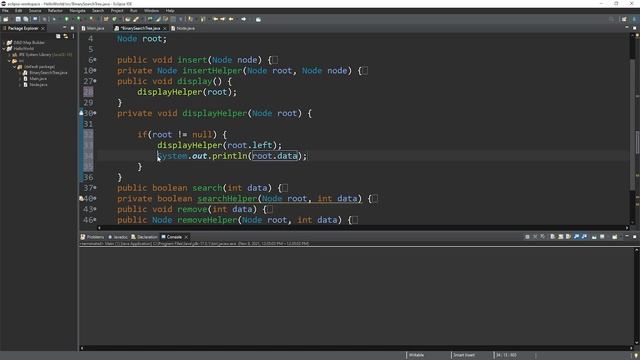Switch to the Node.java editor tab
The image size is (640, 360).
(183, 28)
